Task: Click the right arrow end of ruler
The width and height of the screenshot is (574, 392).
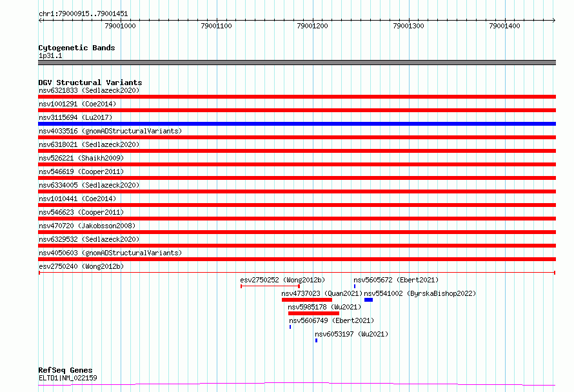Action: pyautogui.click(x=554, y=21)
